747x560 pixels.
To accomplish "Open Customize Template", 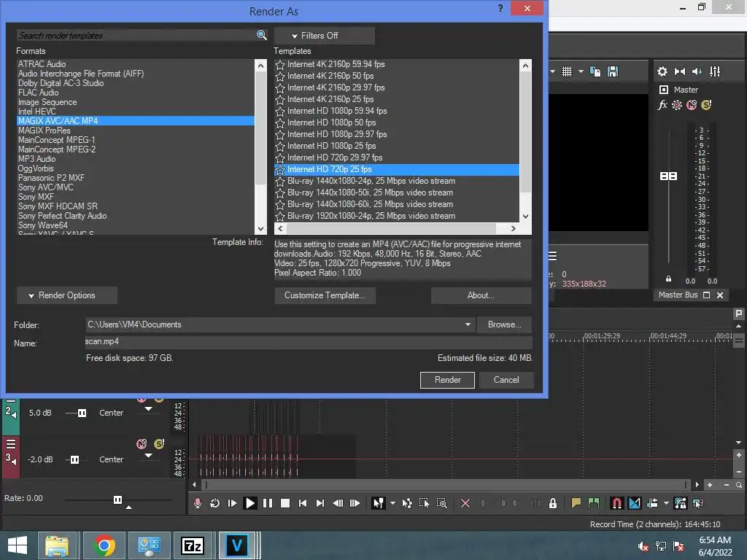I will point(325,295).
